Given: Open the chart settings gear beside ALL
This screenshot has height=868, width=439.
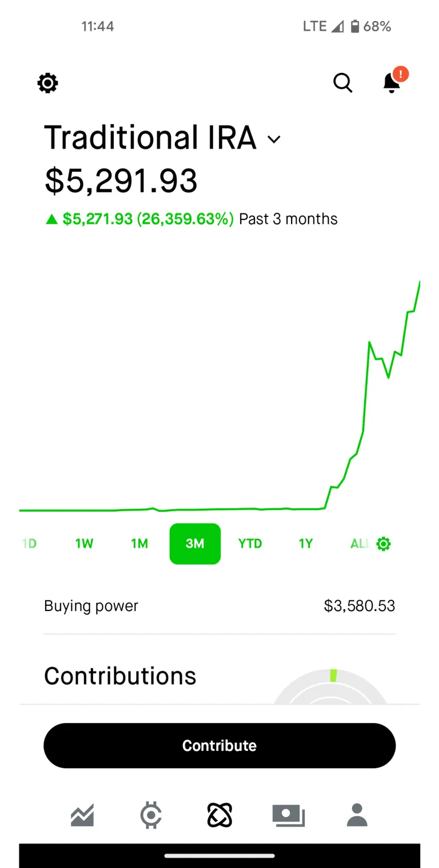Looking at the screenshot, I should (x=384, y=544).
